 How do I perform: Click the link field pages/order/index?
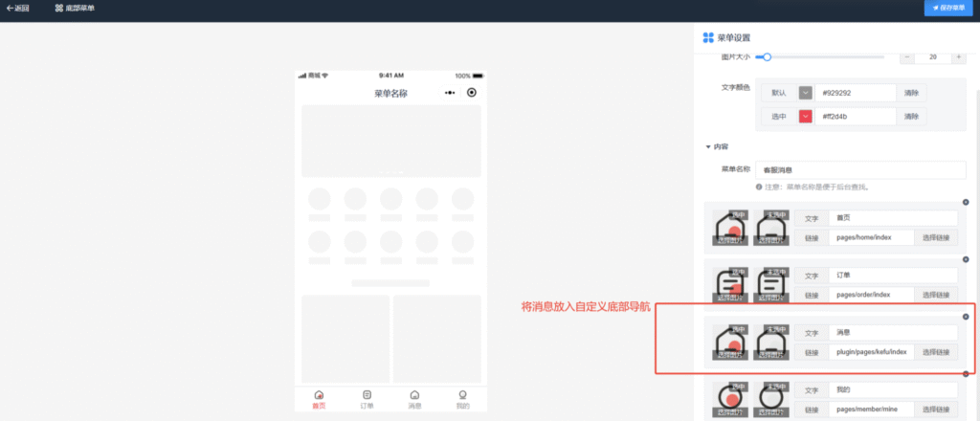[871, 295]
